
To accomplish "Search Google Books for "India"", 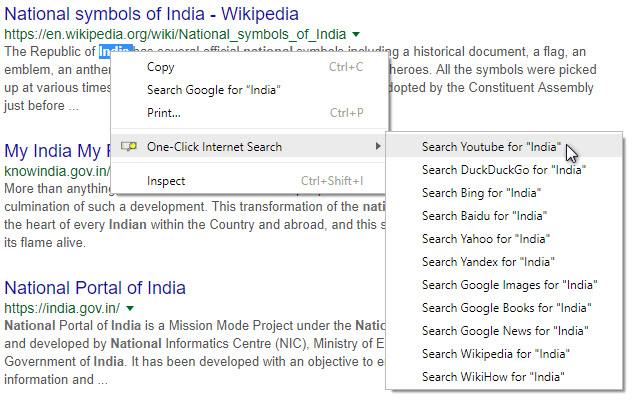I will [508, 308].
